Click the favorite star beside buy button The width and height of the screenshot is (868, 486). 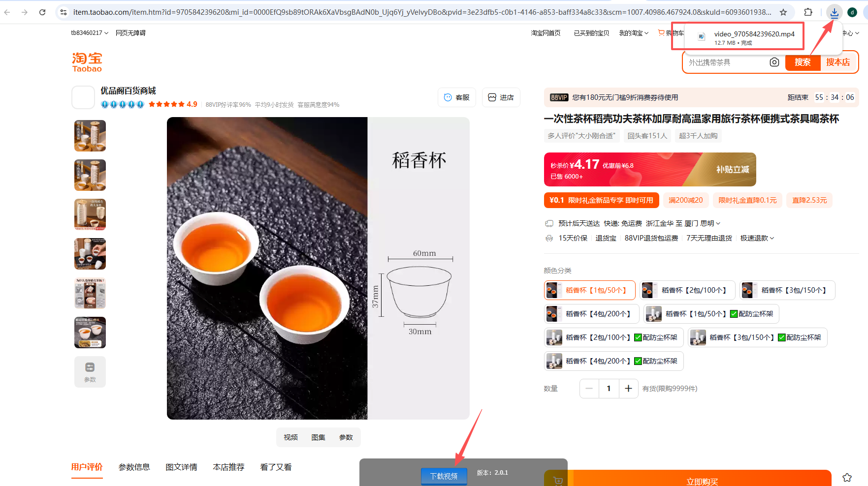pyautogui.click(x=847, y=477)
